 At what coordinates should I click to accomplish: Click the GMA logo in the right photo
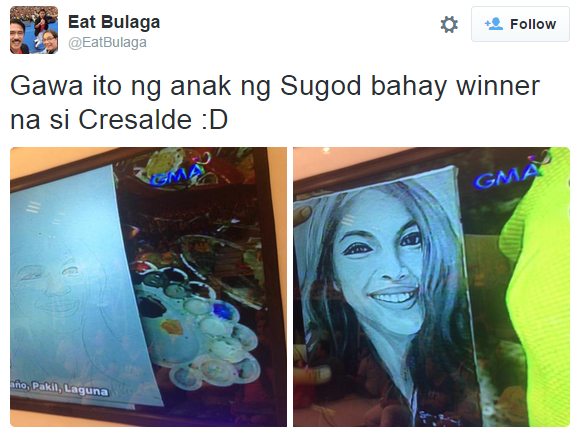(509, 174)
